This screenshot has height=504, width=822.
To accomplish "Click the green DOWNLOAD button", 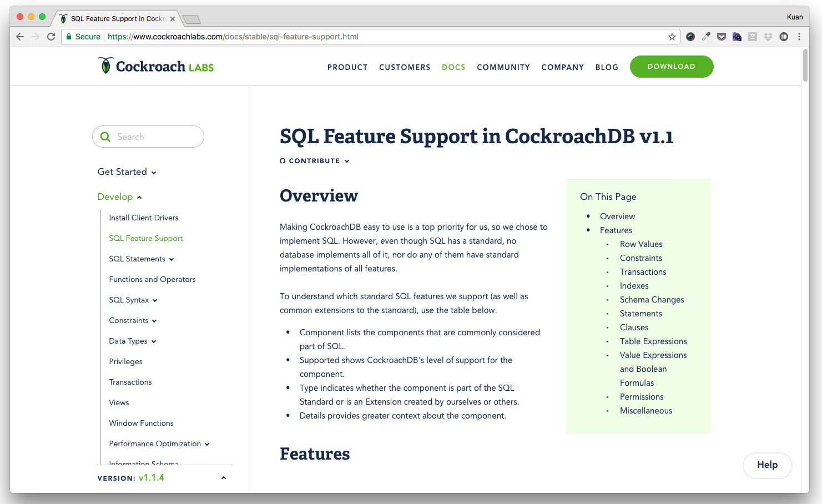I will pyautogui.click(x=672, y=67).
